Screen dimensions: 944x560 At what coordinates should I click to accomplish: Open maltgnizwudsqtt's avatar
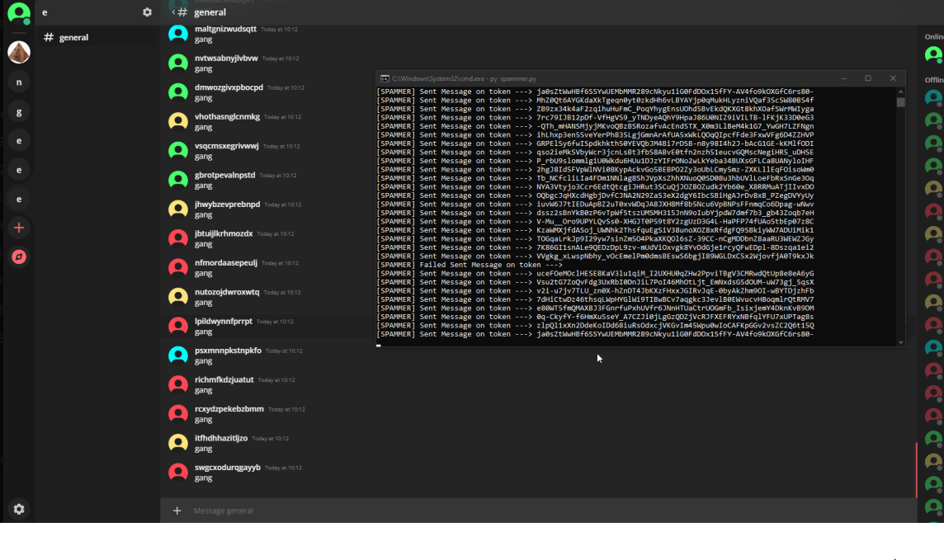pos(177,34)
